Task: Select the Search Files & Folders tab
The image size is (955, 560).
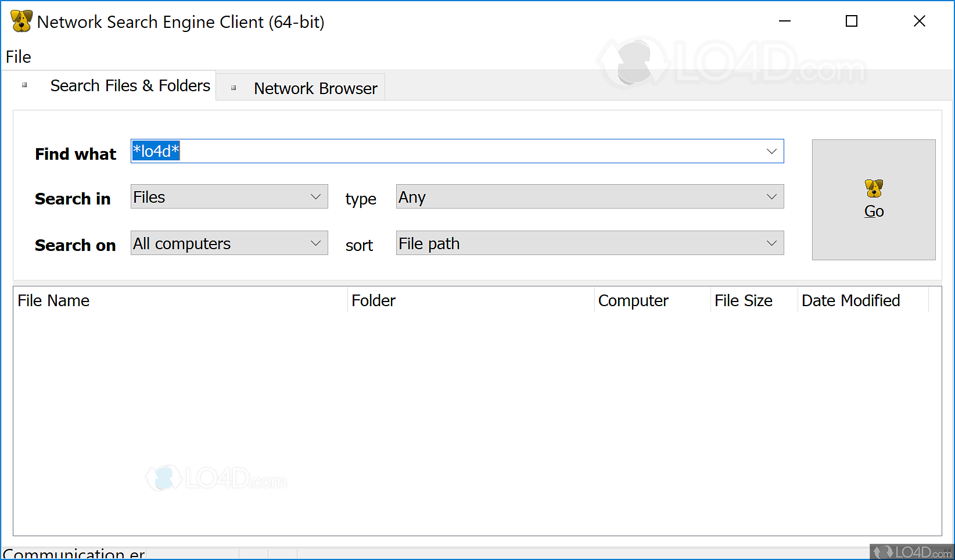Action: (130, 85)
